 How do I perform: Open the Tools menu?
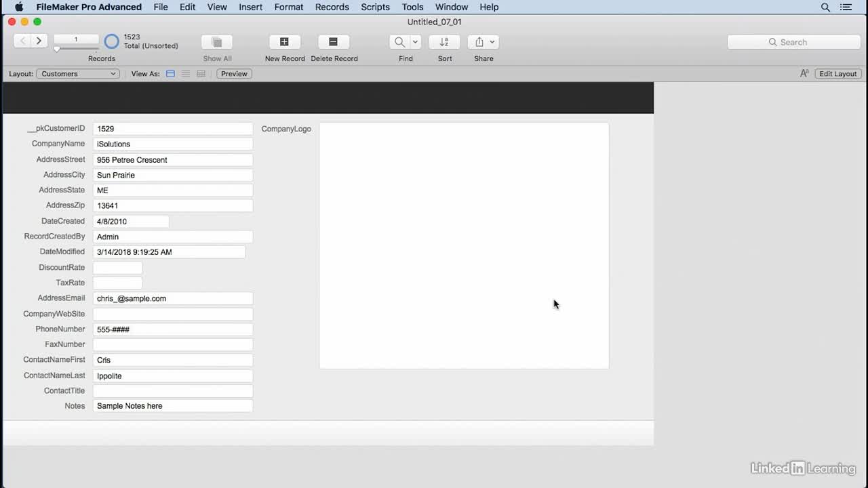pos(412,7)
